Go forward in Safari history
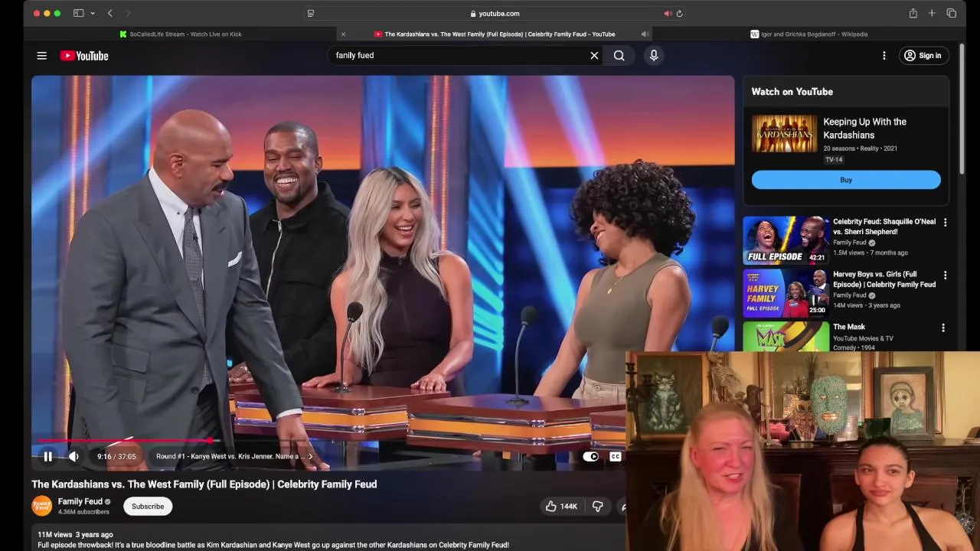Screen dimensions: 980x551 [128, 13]
